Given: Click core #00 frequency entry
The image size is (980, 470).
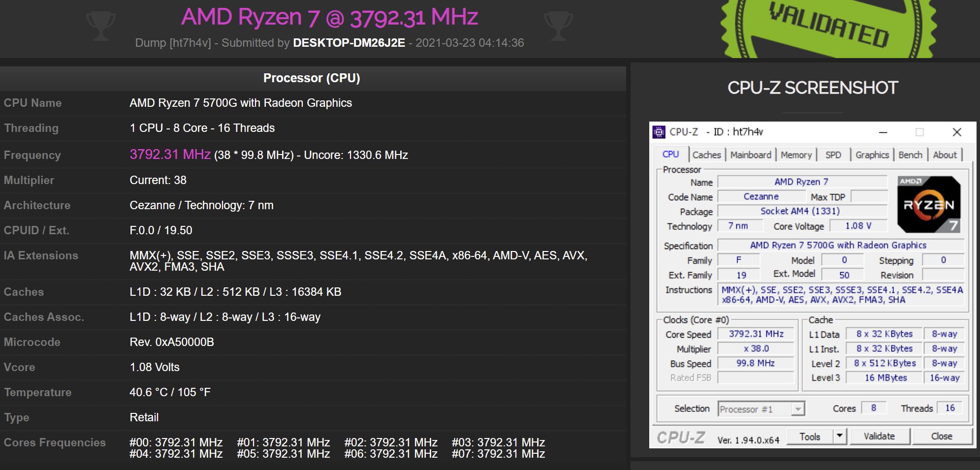Looking at the screenshot, I should [x=176, y=442].
